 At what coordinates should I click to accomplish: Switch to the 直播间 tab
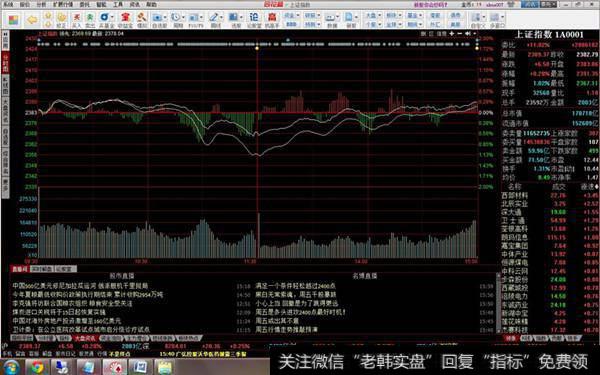tap(20, 269)
